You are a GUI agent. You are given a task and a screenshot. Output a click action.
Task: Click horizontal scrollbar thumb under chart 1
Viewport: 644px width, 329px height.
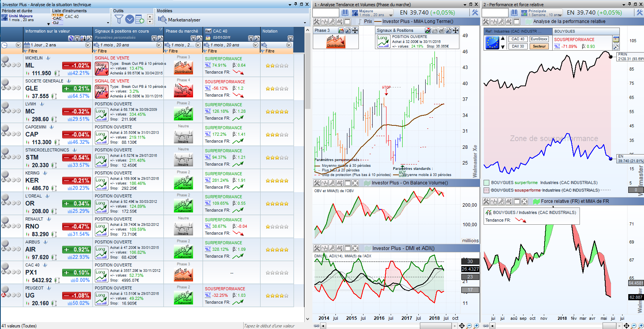435,326
